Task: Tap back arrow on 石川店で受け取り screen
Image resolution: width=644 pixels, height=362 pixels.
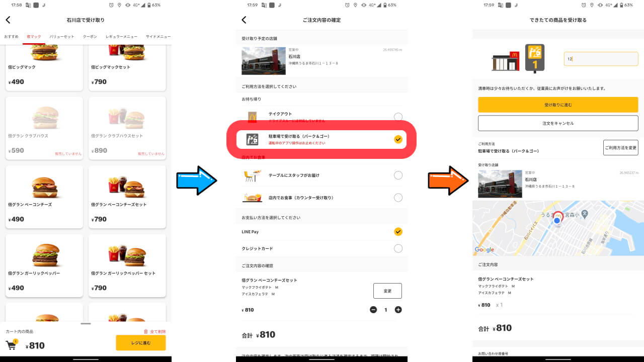Action: click(x=8, y=20)
